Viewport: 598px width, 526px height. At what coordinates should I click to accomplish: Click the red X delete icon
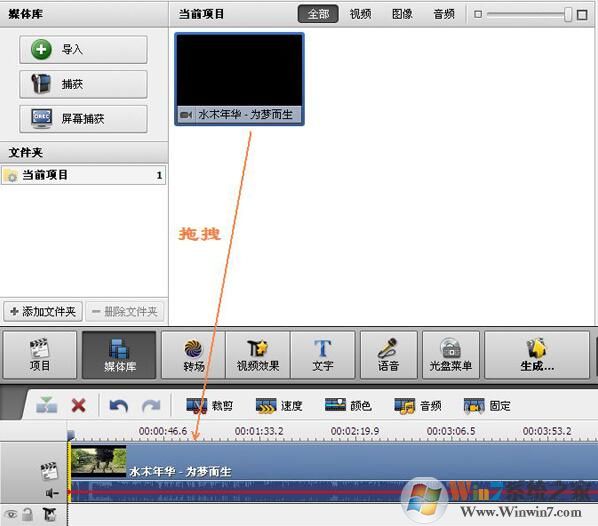[x=79, y=405]
